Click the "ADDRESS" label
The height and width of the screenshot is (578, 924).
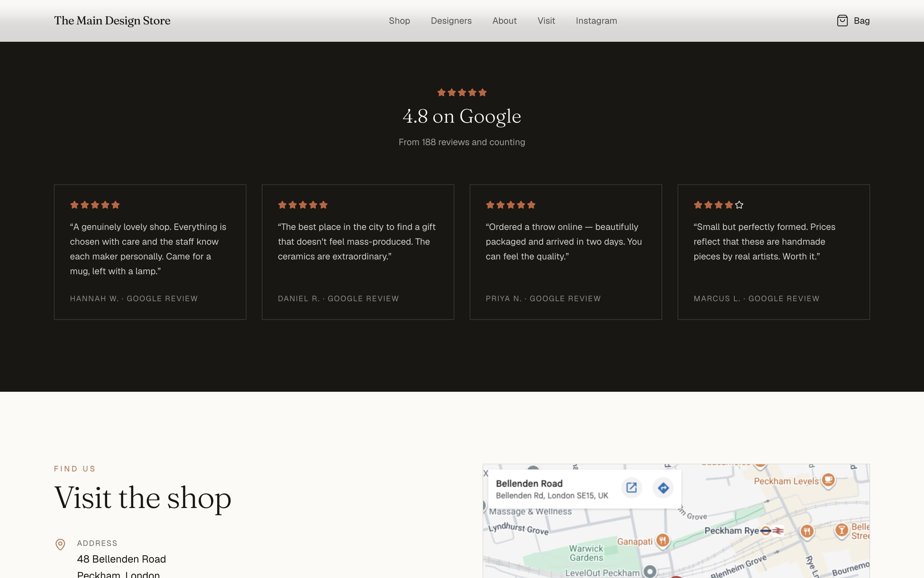pos(97,543)
